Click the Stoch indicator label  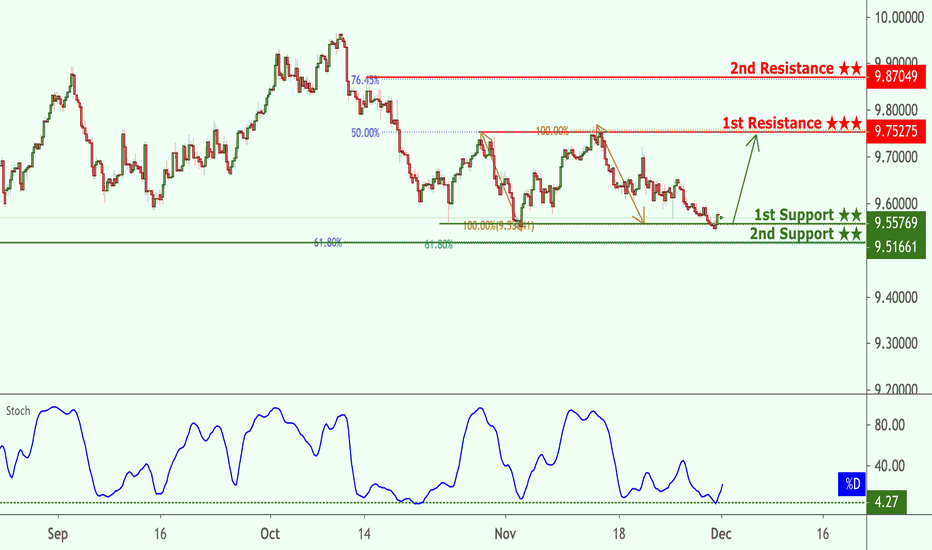18,411
